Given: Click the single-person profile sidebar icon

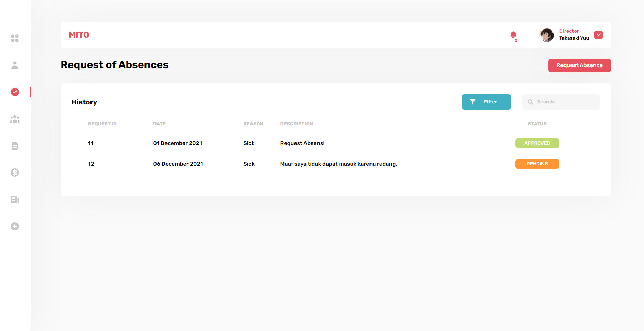Looking at the screenshot, I should pyautogui.click(x=15, y=65).
